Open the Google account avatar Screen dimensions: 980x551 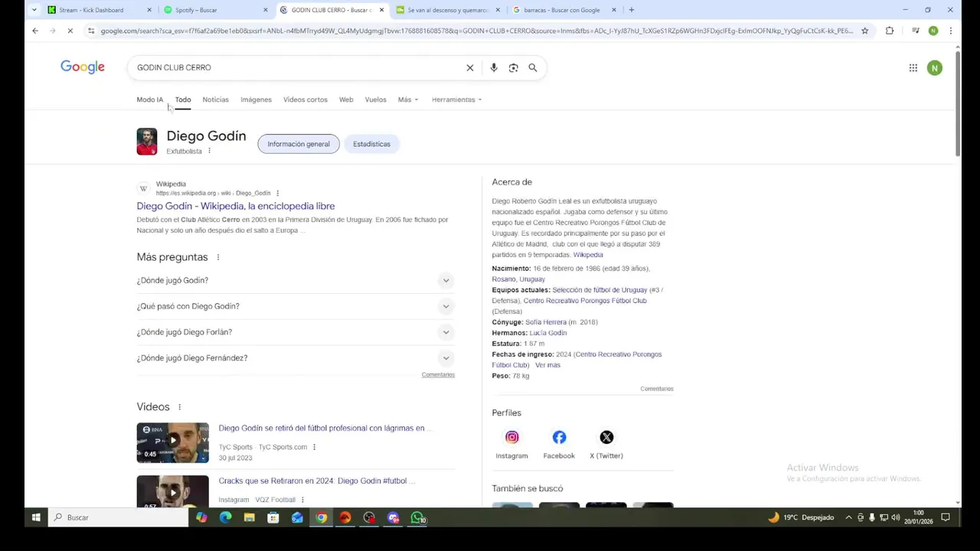click(934, 68)
